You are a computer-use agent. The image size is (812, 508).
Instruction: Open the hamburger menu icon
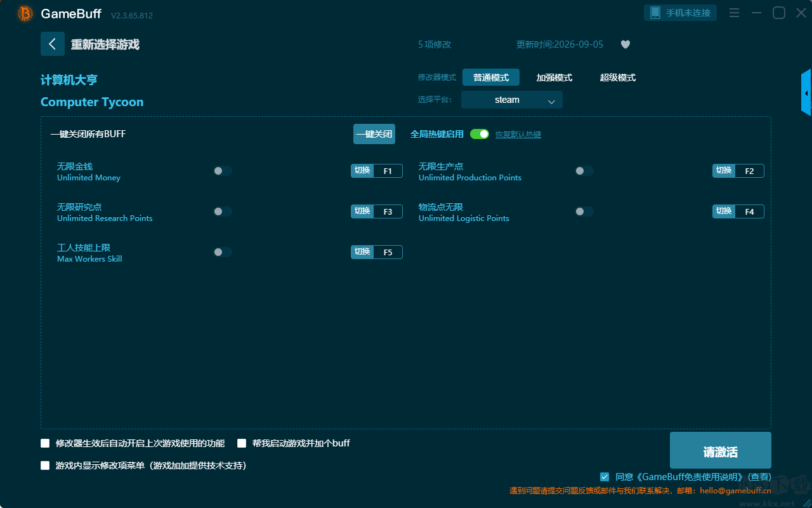[734, 13]
